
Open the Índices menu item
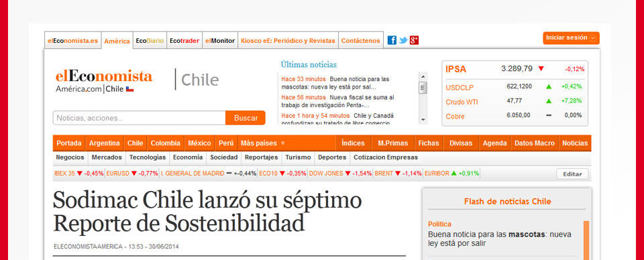pos(354,143)
